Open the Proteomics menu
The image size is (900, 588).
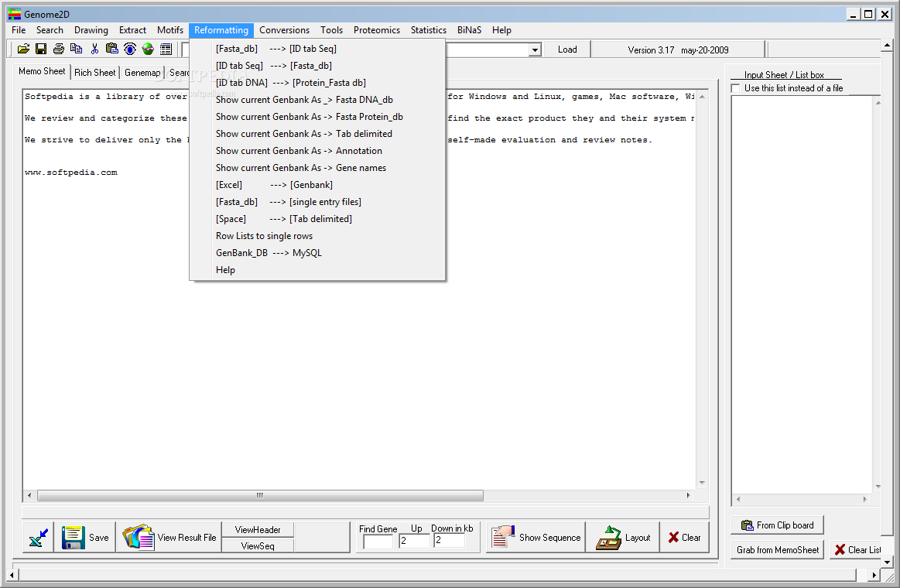(377, 30)
